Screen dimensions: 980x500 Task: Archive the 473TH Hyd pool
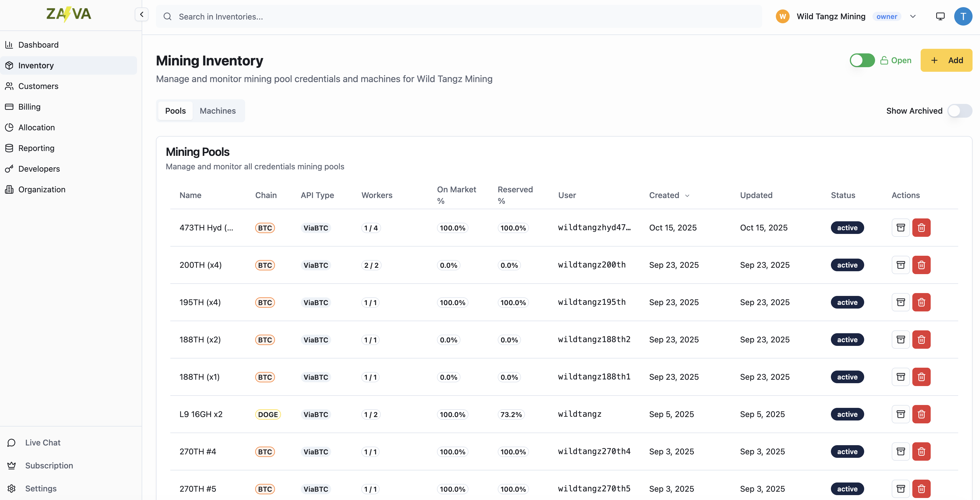900,228
